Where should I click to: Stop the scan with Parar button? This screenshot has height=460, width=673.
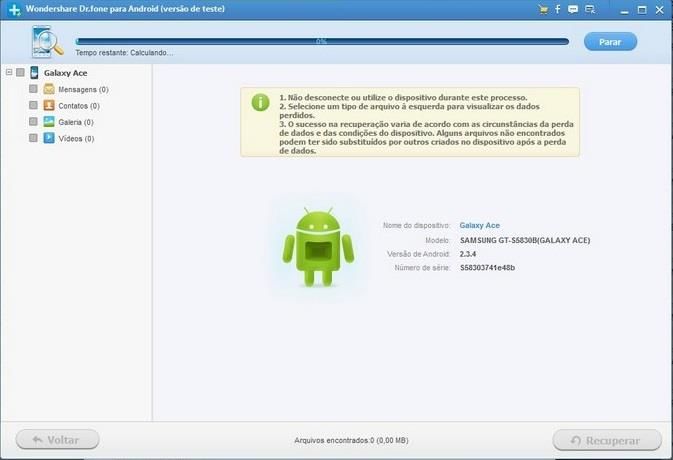[610, 42]
